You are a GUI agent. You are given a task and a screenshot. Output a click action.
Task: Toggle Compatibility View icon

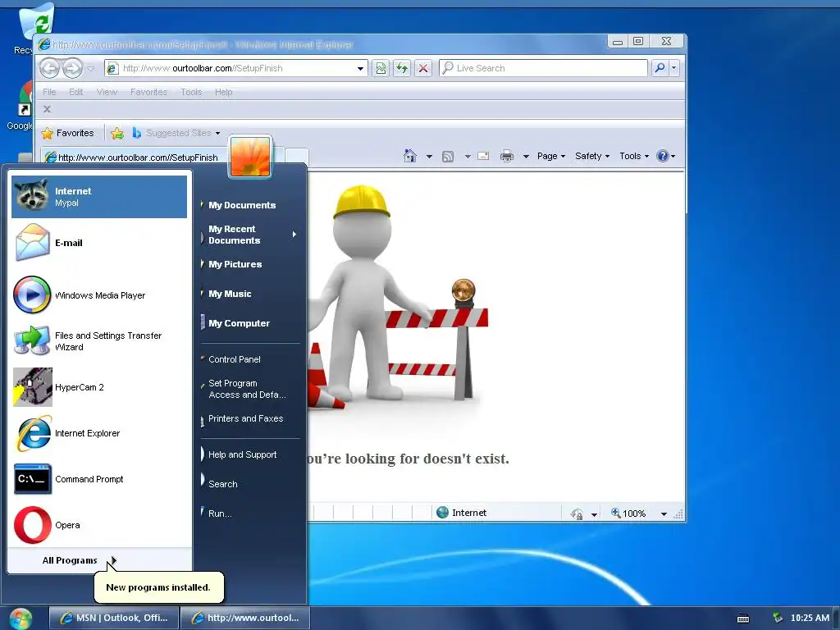click(x=381, y=68)
